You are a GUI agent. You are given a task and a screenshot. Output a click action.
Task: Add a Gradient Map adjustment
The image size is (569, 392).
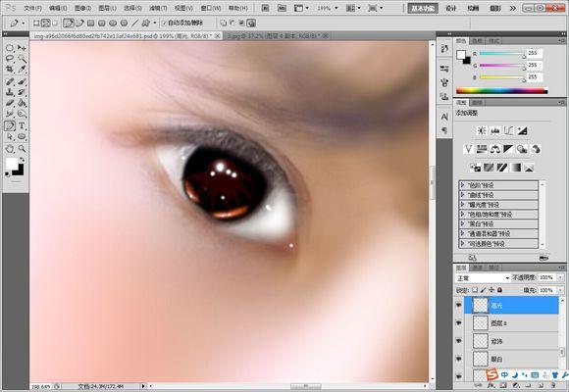point(516,168)
